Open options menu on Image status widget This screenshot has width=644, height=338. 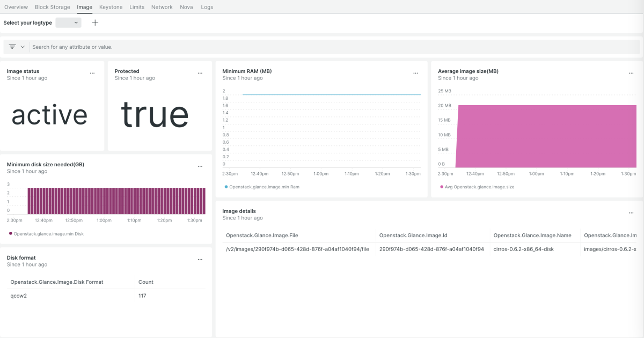click(92, 72)
